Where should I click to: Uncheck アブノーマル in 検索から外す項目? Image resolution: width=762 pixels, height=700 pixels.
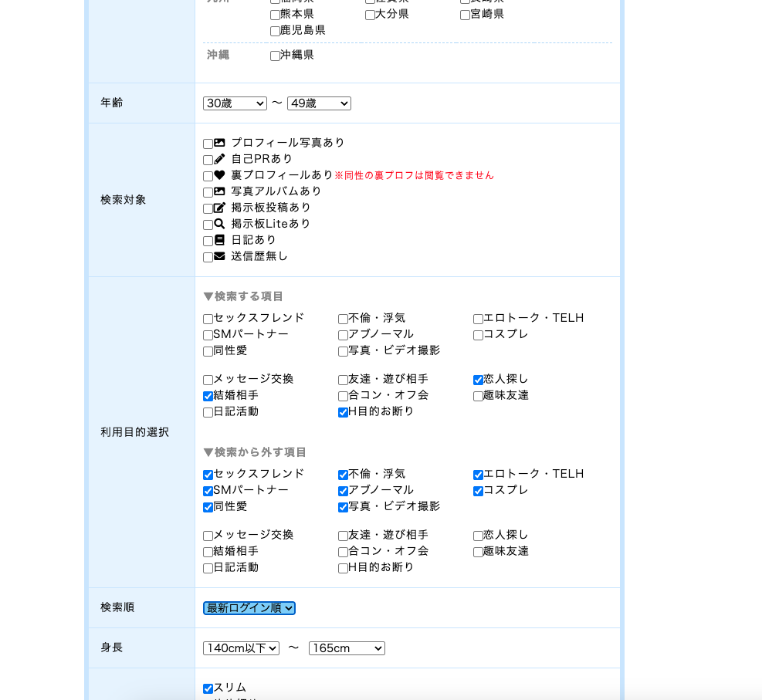(x=343, y=491)
